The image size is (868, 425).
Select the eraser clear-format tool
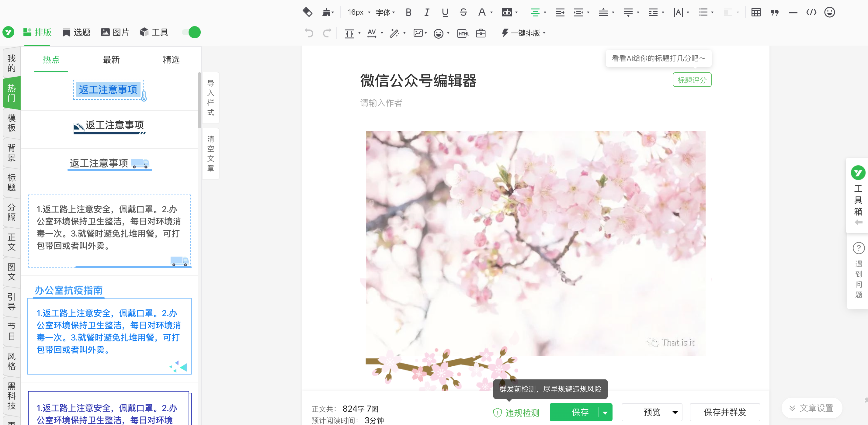coord(307,12)
